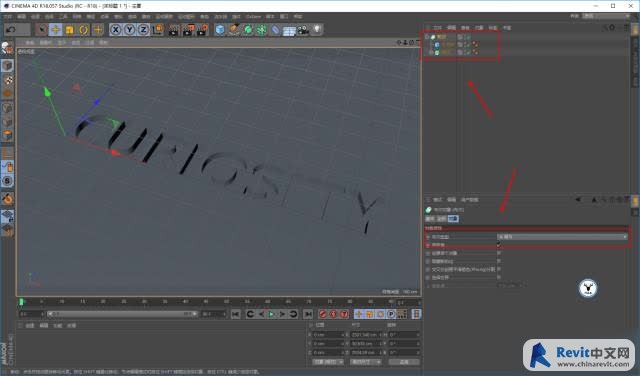Open the Mode menu in the attribute manager
The width and height of the screenshot is (640, 376).
click(x=437, y=200)
